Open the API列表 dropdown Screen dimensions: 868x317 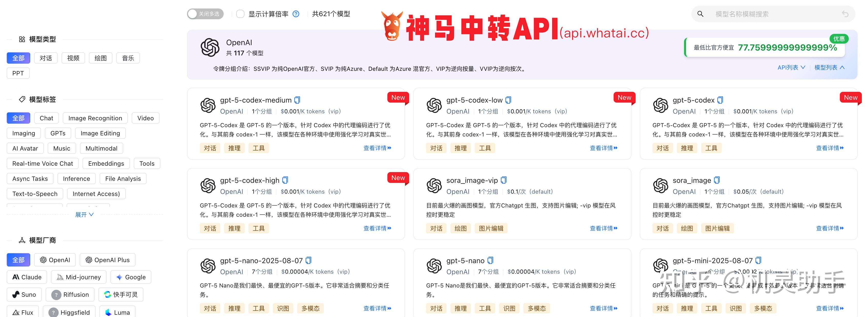coord(791,67)
